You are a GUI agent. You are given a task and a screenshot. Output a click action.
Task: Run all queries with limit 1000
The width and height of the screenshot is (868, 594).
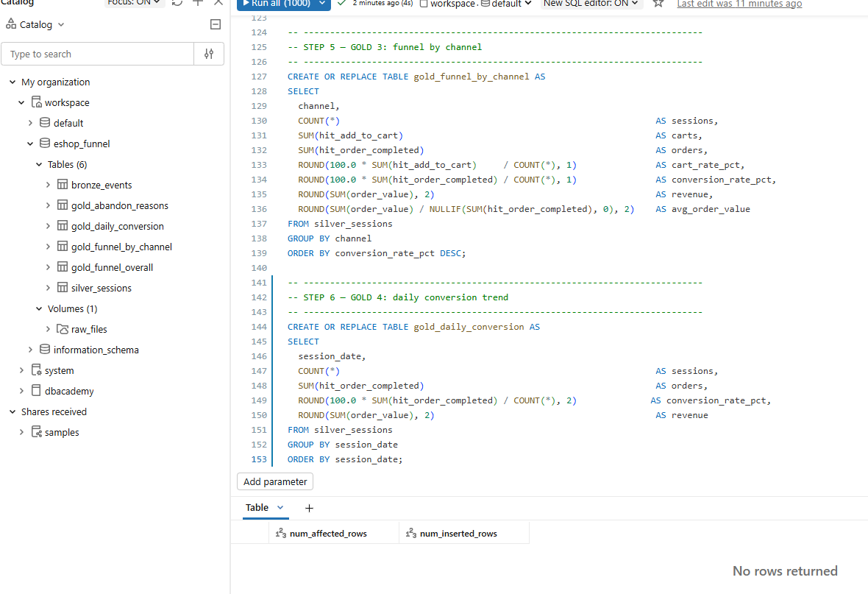pos(277,4)
